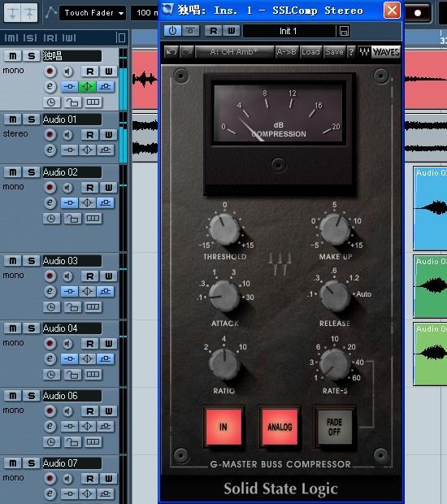This screenshot has width=447, height=504.
Task: Enable Read automation on Audio 01
Action: pos(90,134)
